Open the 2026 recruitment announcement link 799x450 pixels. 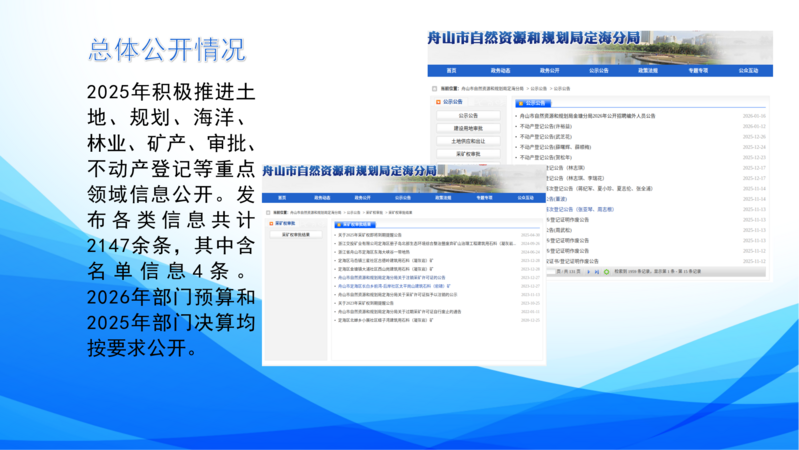586,116
